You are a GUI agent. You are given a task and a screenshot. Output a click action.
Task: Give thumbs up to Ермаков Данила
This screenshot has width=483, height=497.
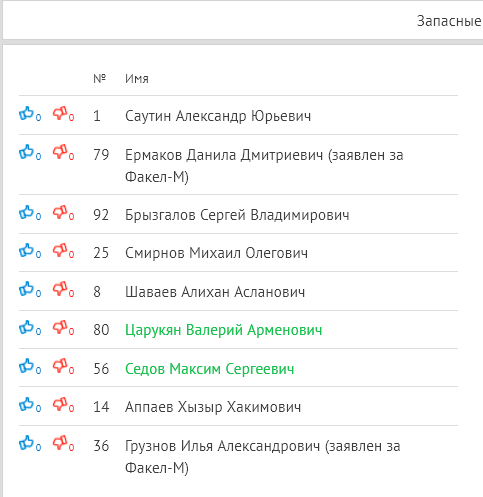click(x=26, y=152)
